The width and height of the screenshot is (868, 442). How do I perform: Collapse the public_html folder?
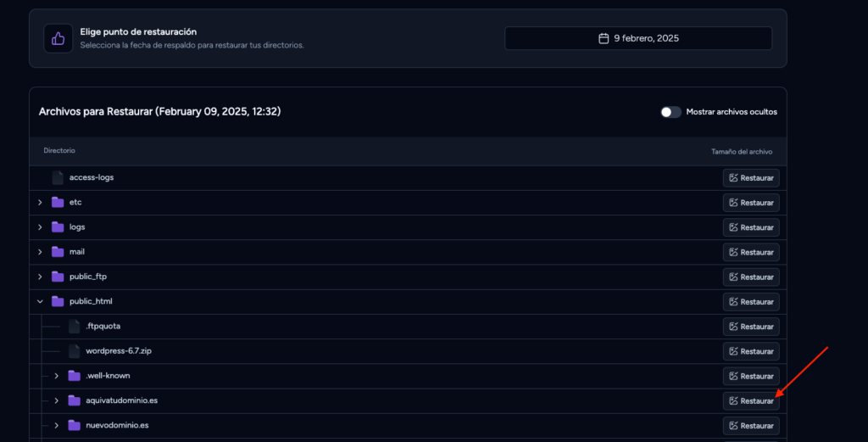[x=40, y=301]
